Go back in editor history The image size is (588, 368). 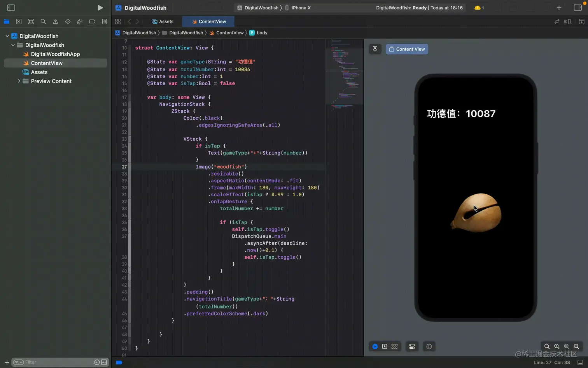pos(129,21)
